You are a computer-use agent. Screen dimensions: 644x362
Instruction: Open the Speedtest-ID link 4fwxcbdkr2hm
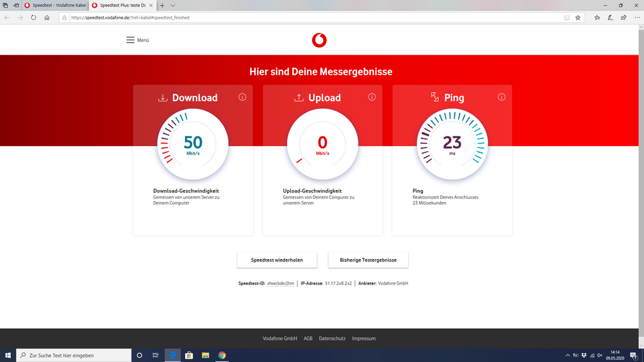coord(280,283)
